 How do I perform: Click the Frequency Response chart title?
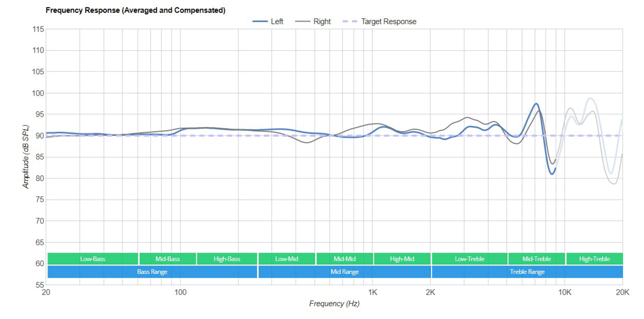135,10
